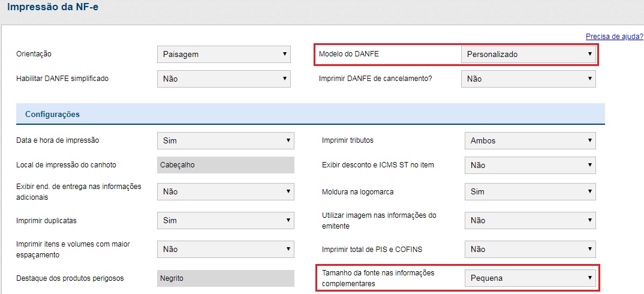Open Exibir end. de entrega dropdown
Viewport: 644px width, 294px height.
[x=225, y=192]
